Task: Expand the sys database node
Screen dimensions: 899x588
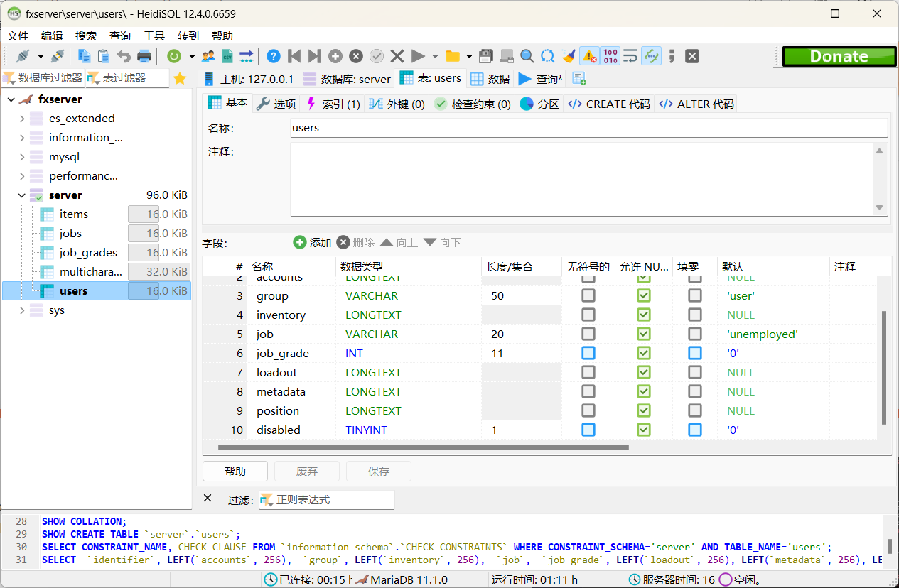Action: pyautogui.click(x=22, y=310)
